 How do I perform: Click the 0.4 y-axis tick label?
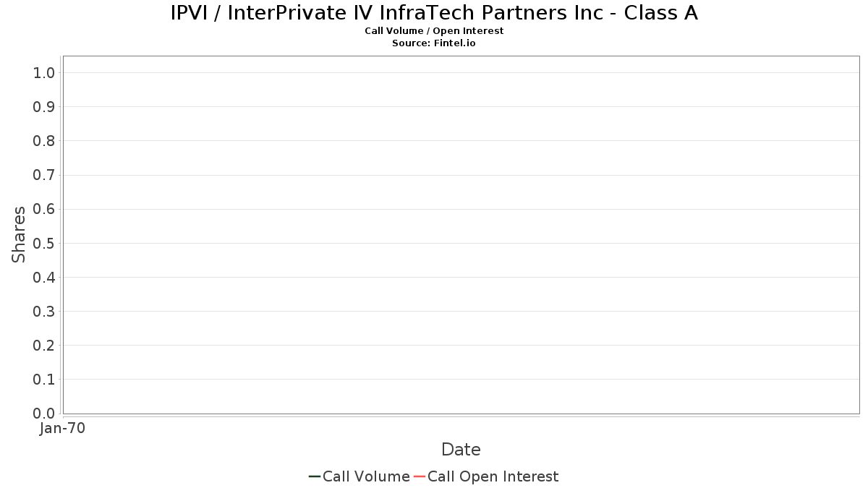click(x=44, y=277)
